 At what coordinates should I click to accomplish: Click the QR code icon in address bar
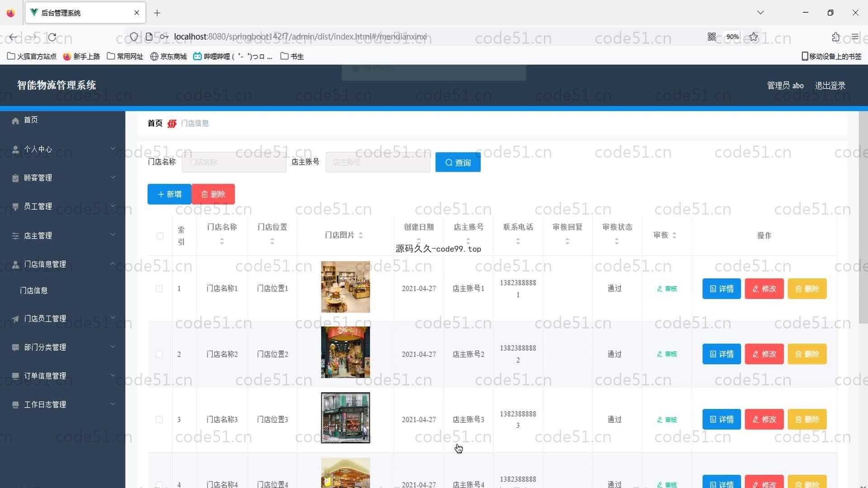[x=712, y=37]
